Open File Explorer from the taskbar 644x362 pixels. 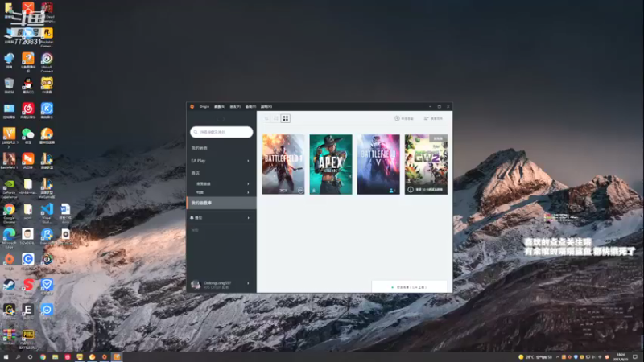tap(55, 357)
